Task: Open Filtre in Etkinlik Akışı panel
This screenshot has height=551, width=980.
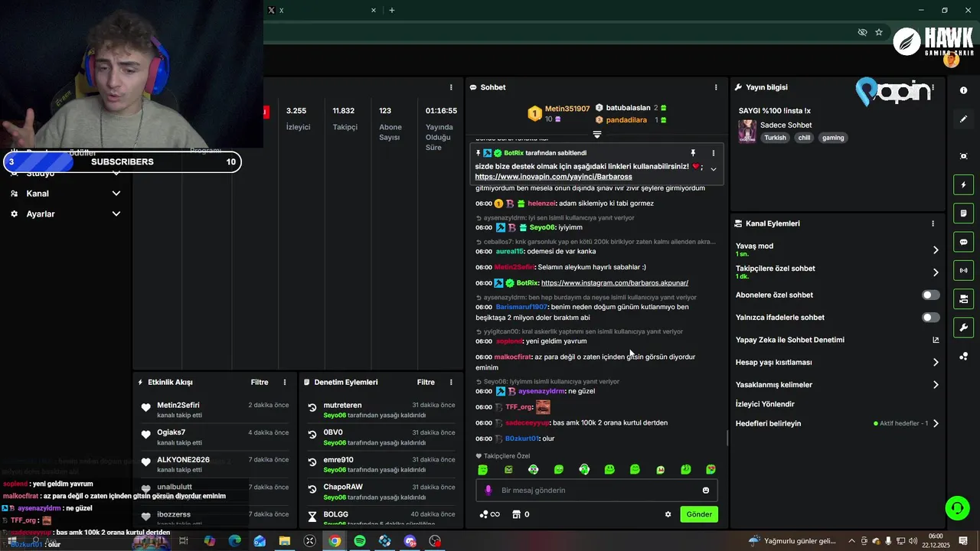Action: tap(260, 382)
